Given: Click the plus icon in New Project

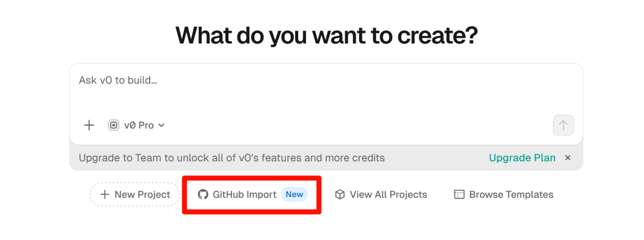Looking at the screenshot, I should (104, 195).
